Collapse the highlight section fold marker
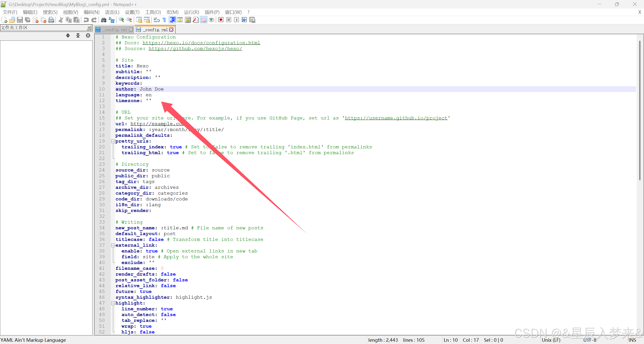 pyautogui.click(x=113, y=303)
